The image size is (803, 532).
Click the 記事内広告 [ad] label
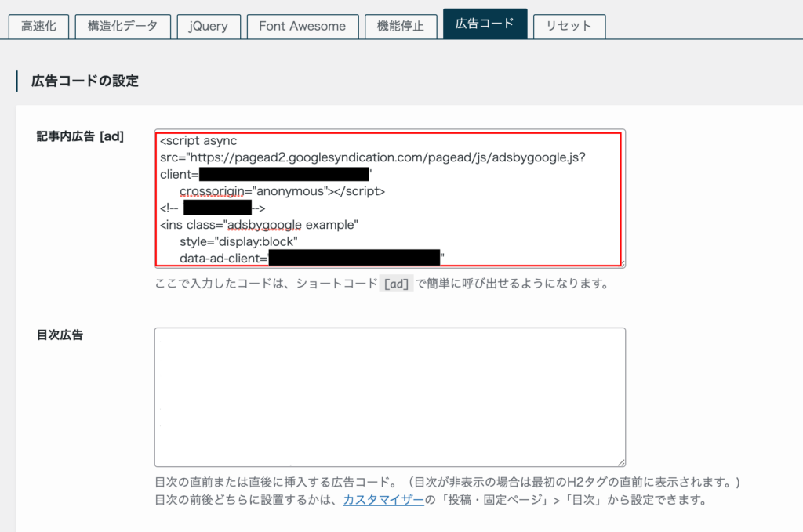click(x=80, y=136)
